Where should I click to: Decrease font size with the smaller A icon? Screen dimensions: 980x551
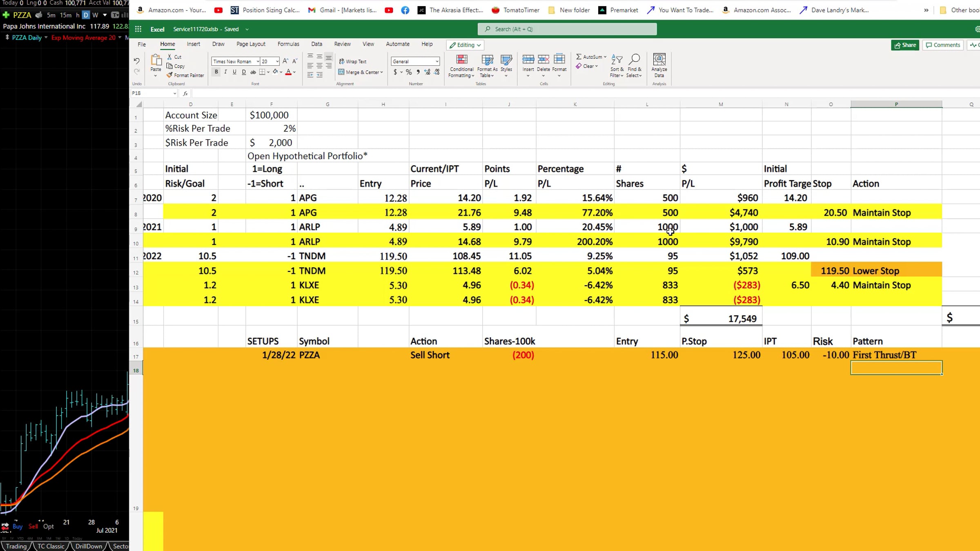click(295, 61)
